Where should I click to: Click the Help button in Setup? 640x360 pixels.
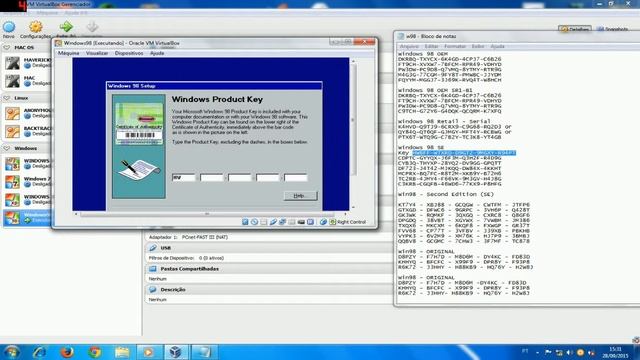point(300,196)
